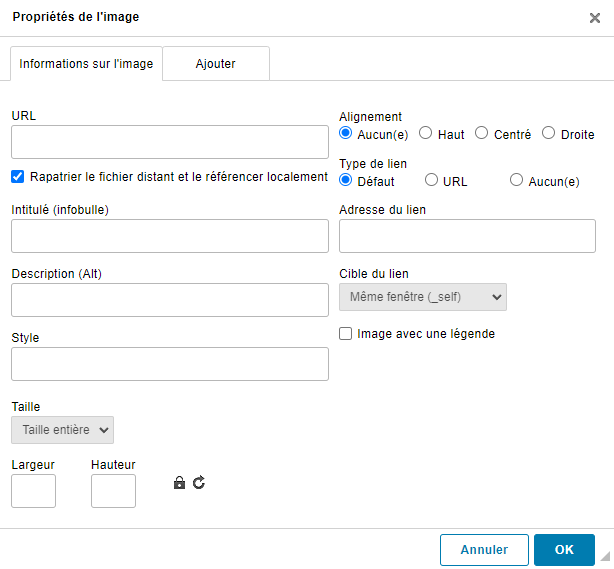Choose Droite alignment

(548, 133)
